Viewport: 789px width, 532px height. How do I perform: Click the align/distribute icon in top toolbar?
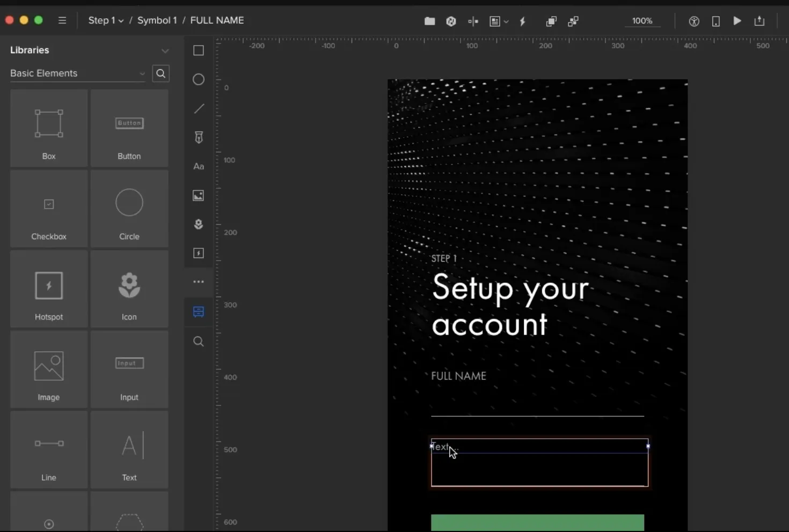point(473,21)
